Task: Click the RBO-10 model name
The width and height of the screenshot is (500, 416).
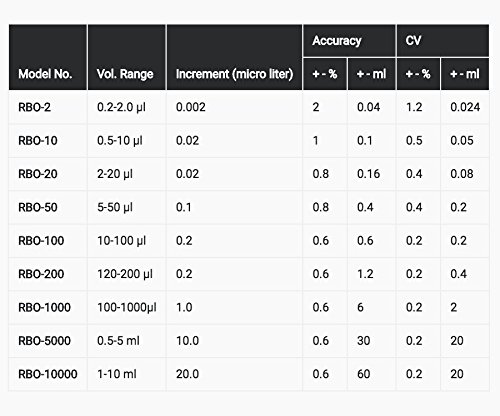Action: click(38, 141)
